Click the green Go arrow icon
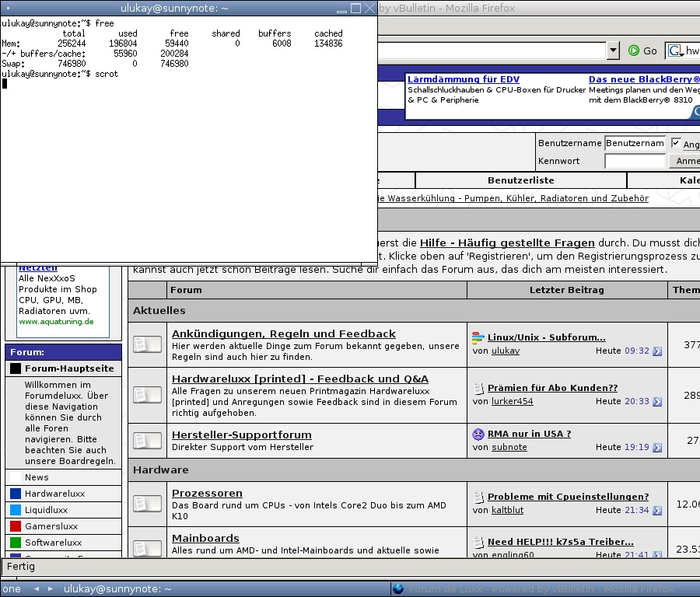Viewport: 700px width, 597px height. tap(633, 51)
